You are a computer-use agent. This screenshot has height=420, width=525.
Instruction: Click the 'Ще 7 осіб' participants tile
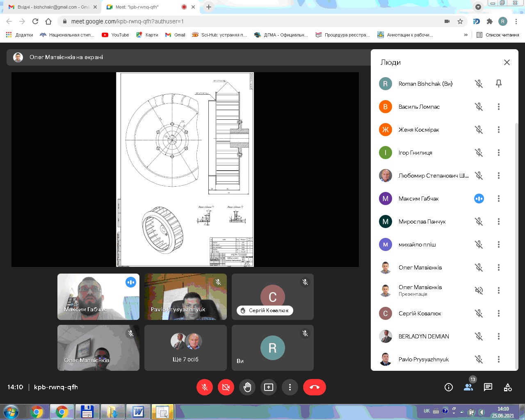(x=185, y=348)
